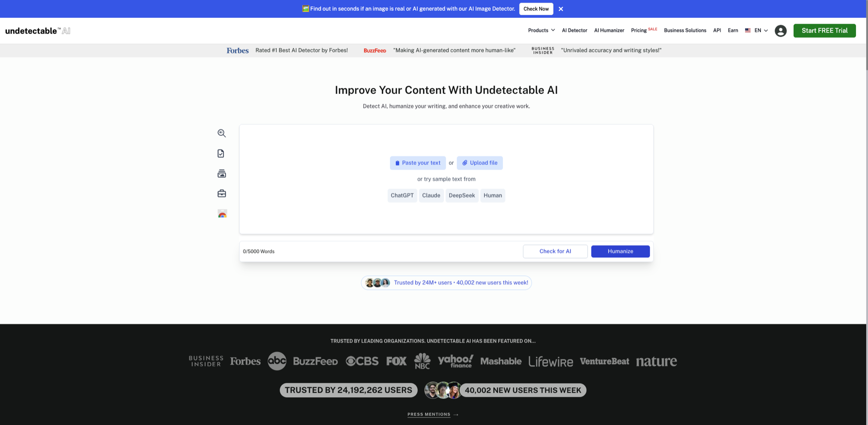Click the Upload file button
This screenshot has height=425, width=868.
tap(480, 163)
